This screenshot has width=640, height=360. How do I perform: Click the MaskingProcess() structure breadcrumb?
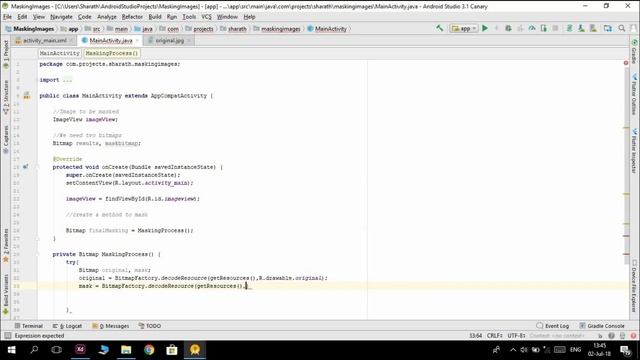(111, 53)
